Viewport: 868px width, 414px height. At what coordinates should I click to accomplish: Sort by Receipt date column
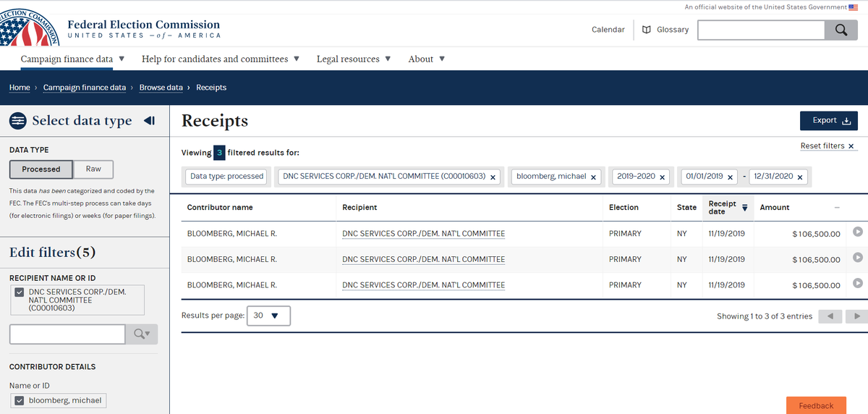727,208
